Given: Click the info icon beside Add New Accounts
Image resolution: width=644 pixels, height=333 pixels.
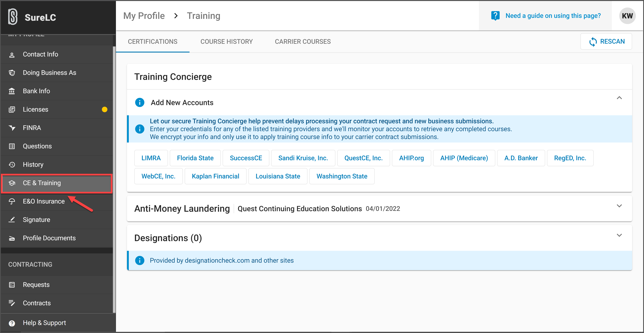Looking at the screenshot, I should [x=140, y=102].
